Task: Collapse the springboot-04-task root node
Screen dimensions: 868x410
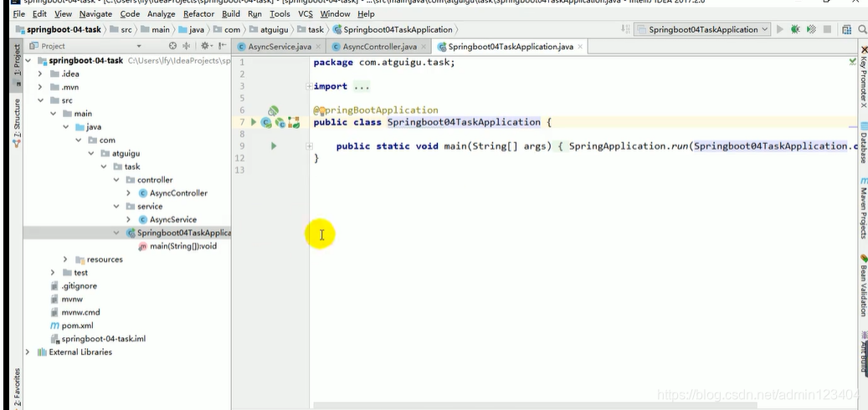Action: click(28, 60)
